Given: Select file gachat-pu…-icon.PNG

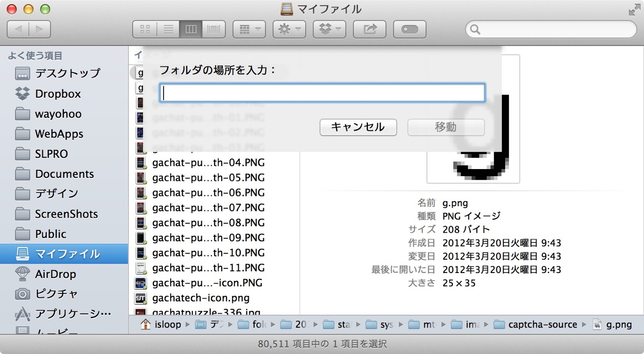Looking at the screenshot, I should pos(208,283).
